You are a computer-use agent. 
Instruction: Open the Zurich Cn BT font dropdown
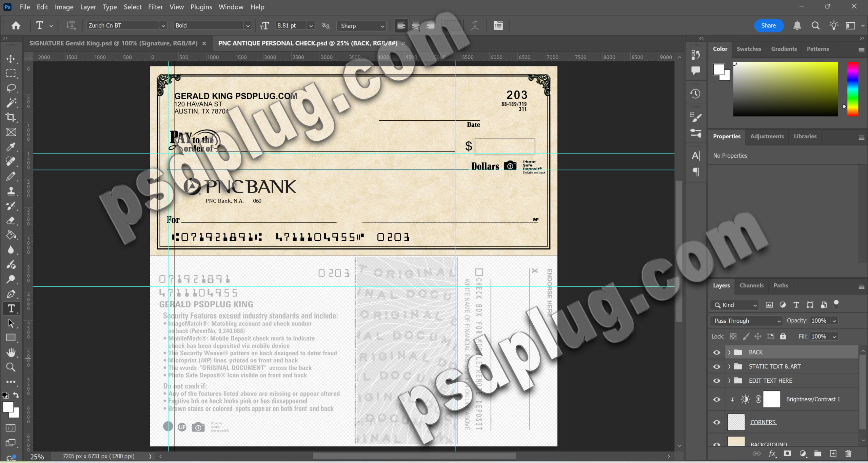pyautogui.click(x=163, y=26)
